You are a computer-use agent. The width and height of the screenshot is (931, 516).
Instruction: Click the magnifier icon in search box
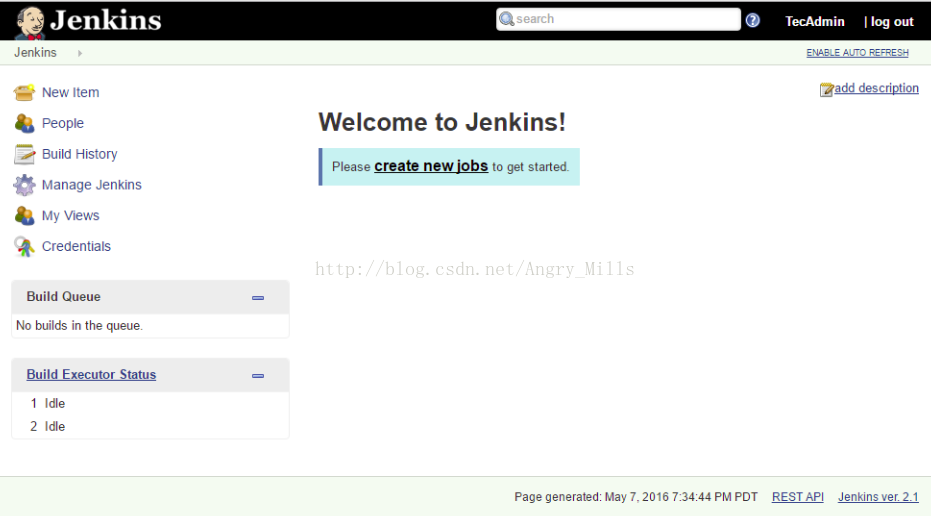coord(506,19)
